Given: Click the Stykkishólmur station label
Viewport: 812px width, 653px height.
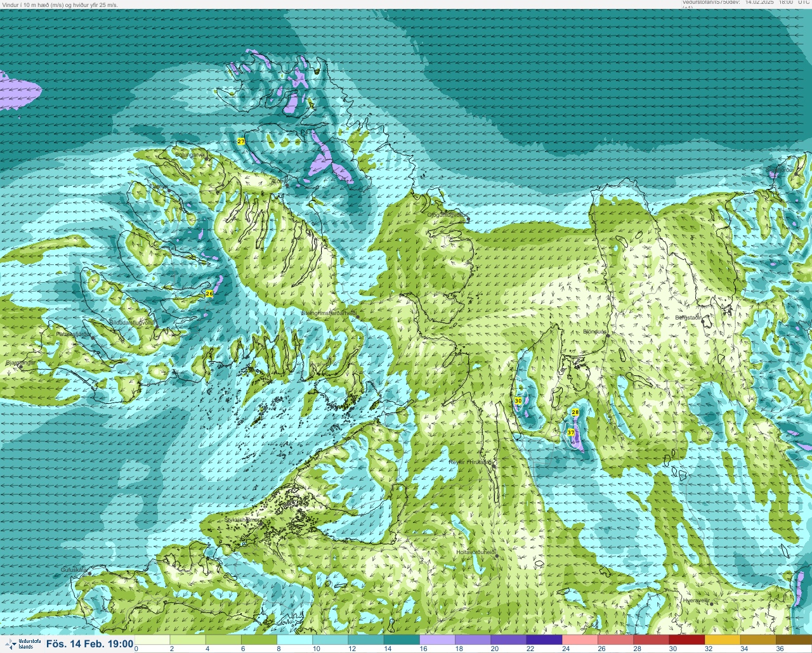Looking at the screenshot, I should [242, 520].
